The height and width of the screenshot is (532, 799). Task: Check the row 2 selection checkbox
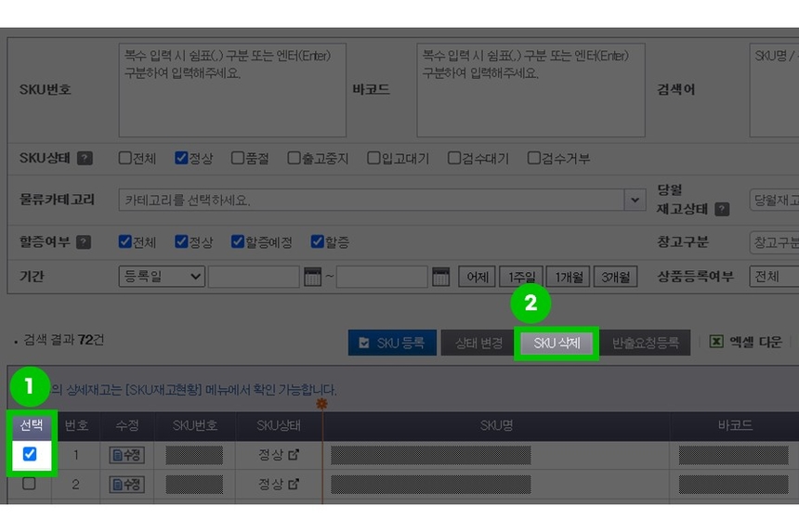(x=29, y=483)
